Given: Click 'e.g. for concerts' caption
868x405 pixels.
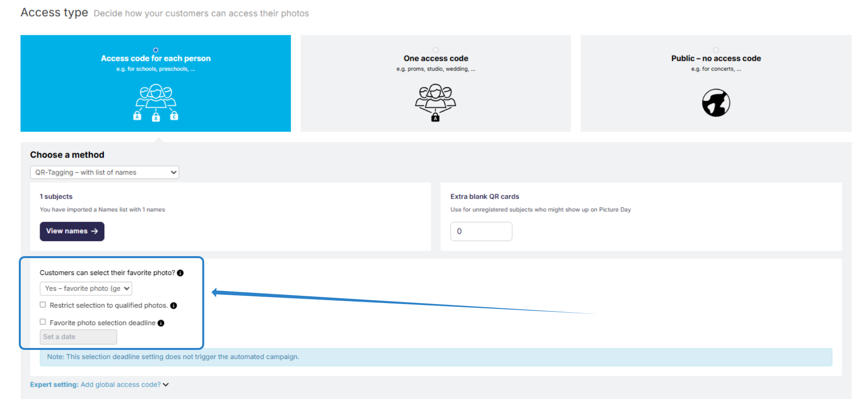Looking at the screenshot, I should [716, 69].
